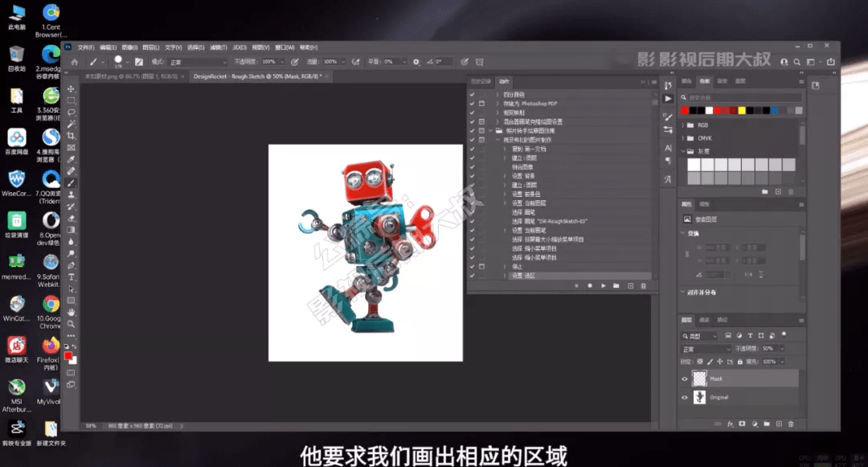Image resolution: width=868 pixels, height=467 pixels.
Task: Hide the Original layer
Action: pyautogui.click(x=684, y=397)
